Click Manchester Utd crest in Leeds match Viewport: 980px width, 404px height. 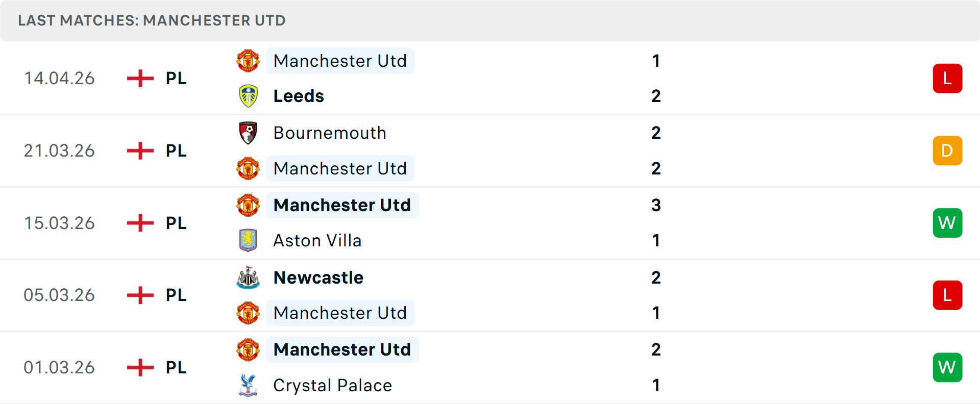(x=248, y=61)
